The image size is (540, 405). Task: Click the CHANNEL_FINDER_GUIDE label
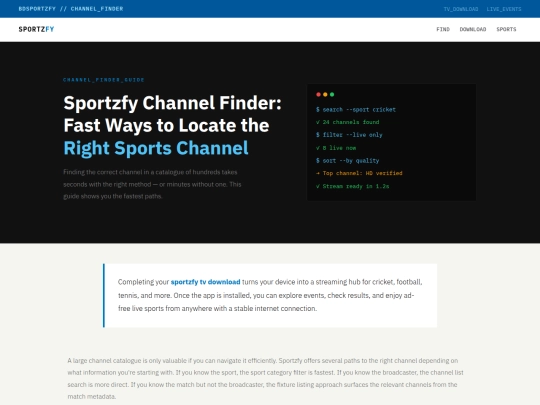click(x=104, y=80)
